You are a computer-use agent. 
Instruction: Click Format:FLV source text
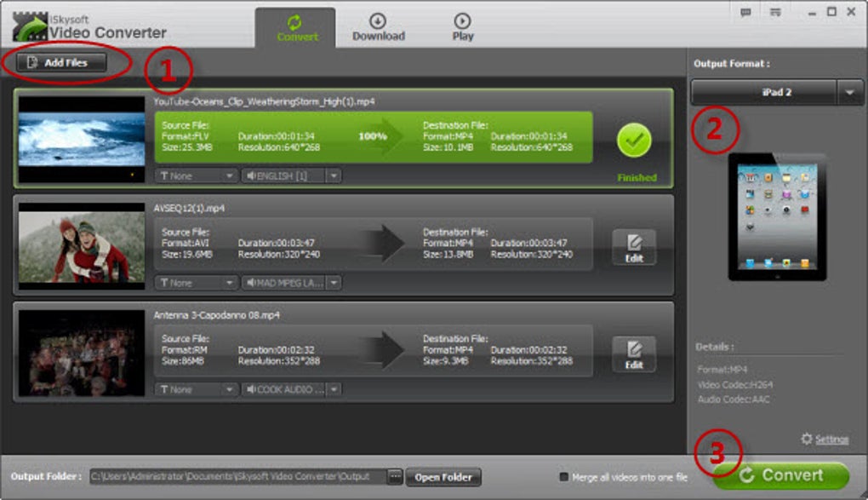coord(185,136)
